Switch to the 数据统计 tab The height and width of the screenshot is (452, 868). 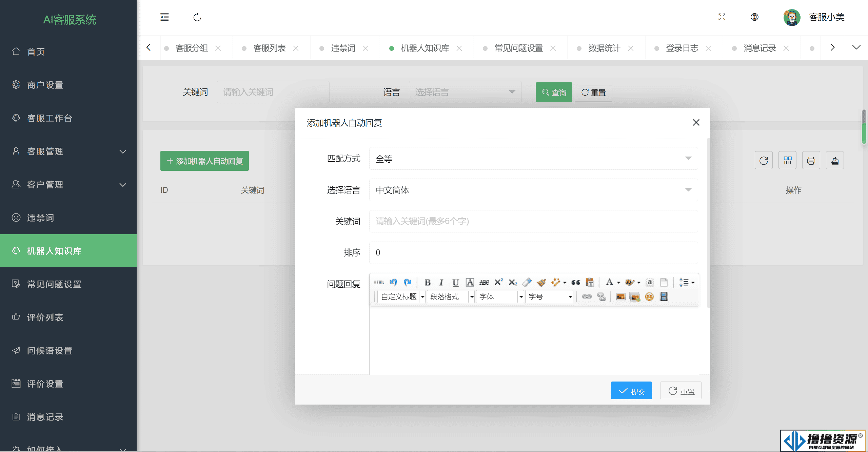point(604,48)
